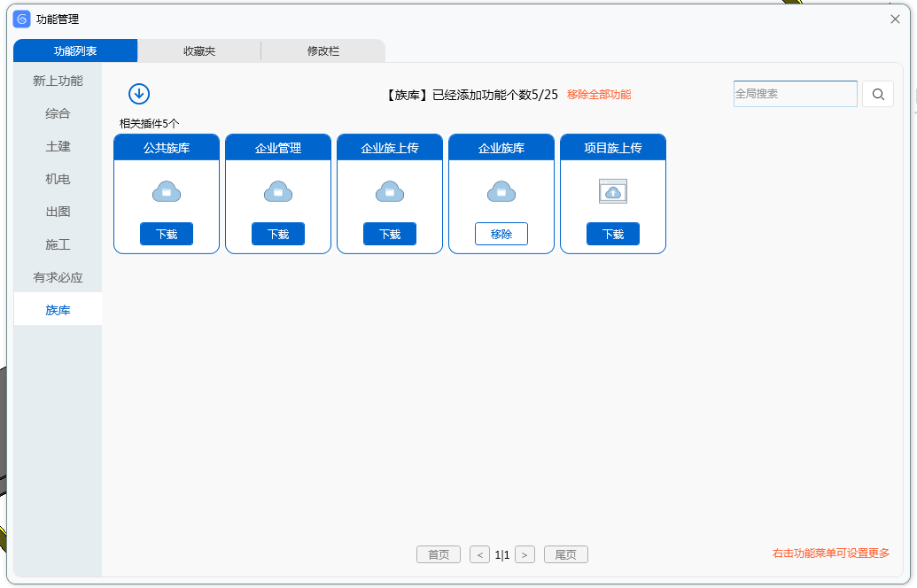Download the 公共族库 plugin
Screen dimensions: 917x588
pos(167,234)
